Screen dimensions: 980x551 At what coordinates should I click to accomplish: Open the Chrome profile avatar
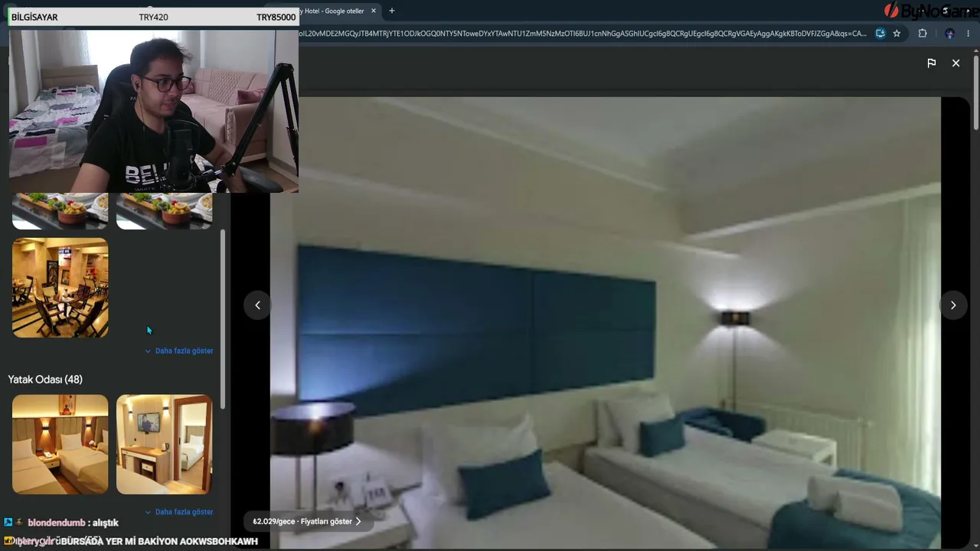click(949, 34)
